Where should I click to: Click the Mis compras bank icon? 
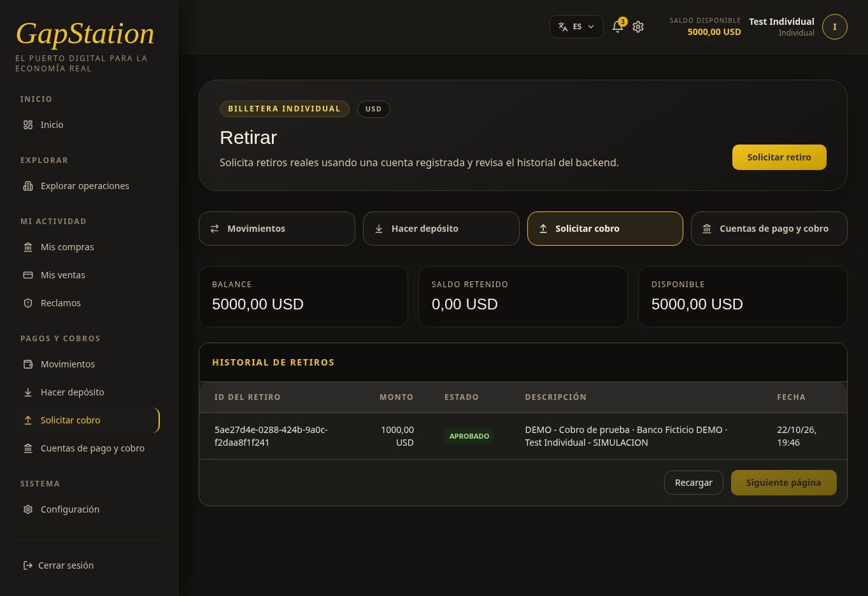(28, 247)
